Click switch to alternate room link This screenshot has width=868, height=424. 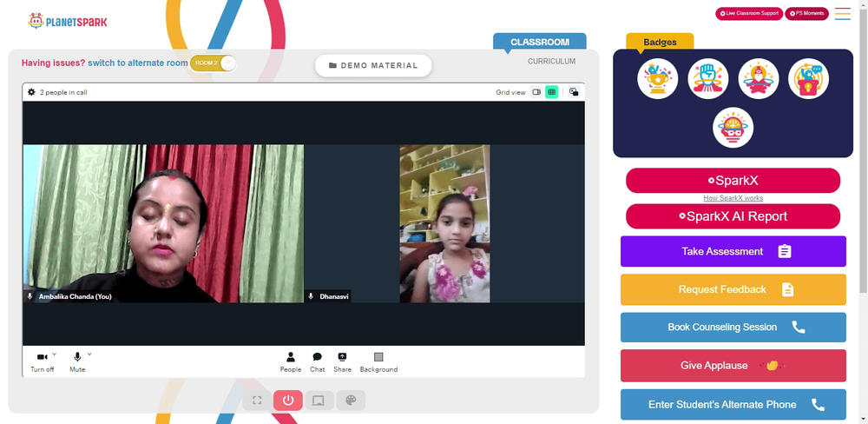click(x=138, y=63)
